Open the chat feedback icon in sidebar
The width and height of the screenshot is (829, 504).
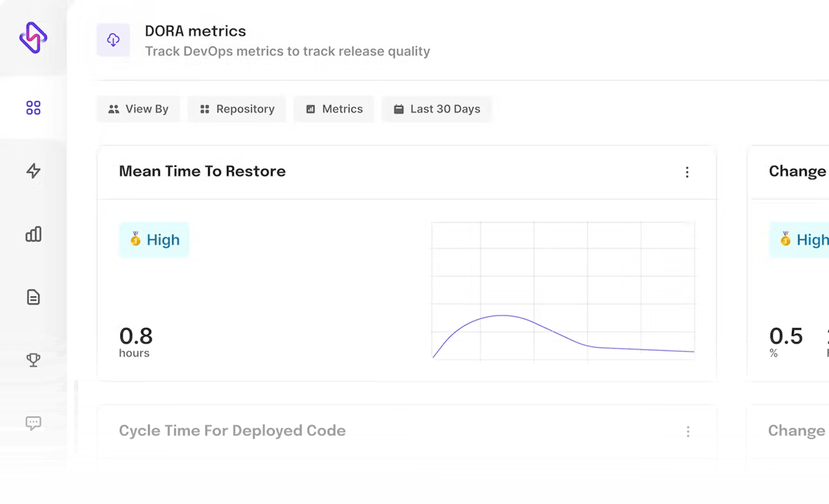[x=33, y=423]
